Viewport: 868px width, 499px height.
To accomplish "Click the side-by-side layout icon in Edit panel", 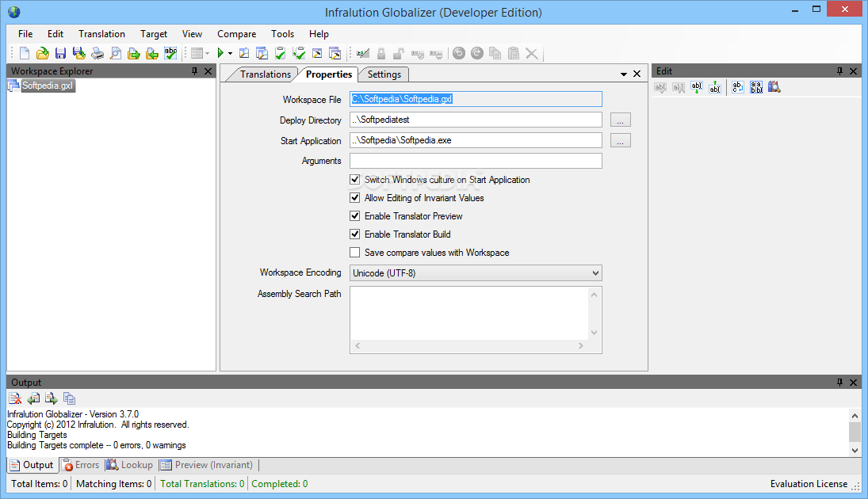I will click(x=756, y=87).
